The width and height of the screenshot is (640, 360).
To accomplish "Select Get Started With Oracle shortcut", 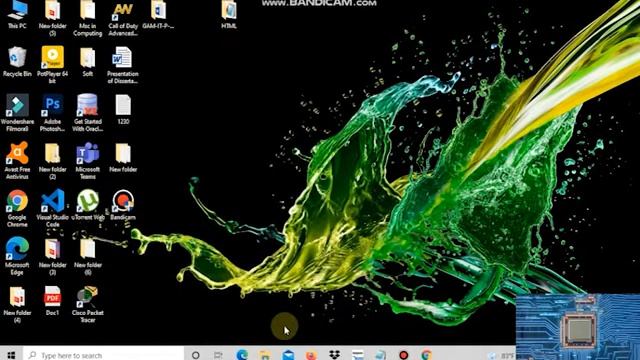I will pyautogui.click(x=87, y=113).
